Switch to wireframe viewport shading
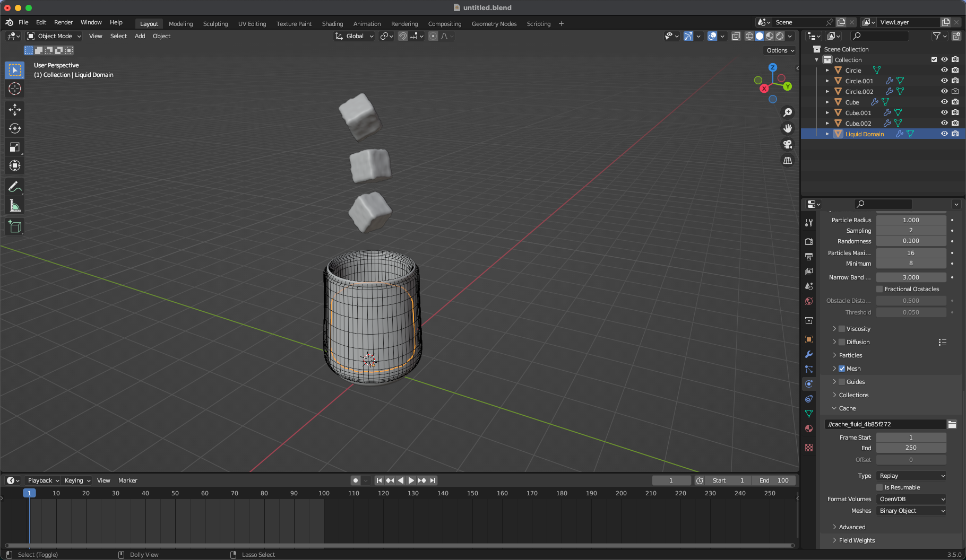 pyautogui.click(x=749, y=36)
